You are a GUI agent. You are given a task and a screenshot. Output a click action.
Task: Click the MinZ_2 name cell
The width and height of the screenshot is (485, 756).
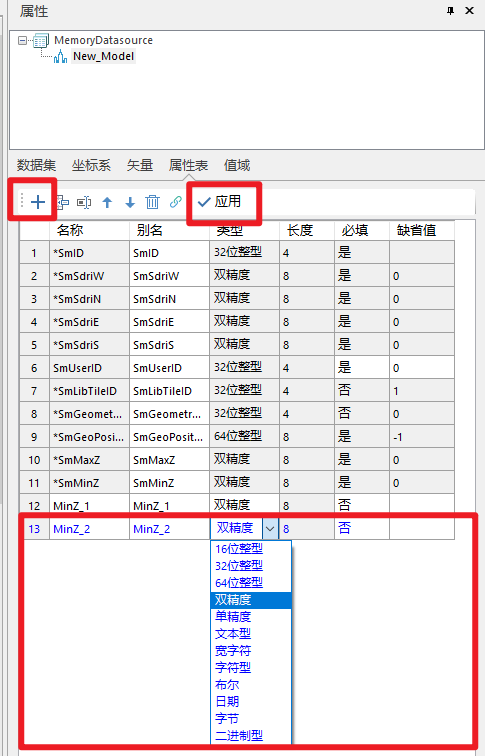point(89,529)
